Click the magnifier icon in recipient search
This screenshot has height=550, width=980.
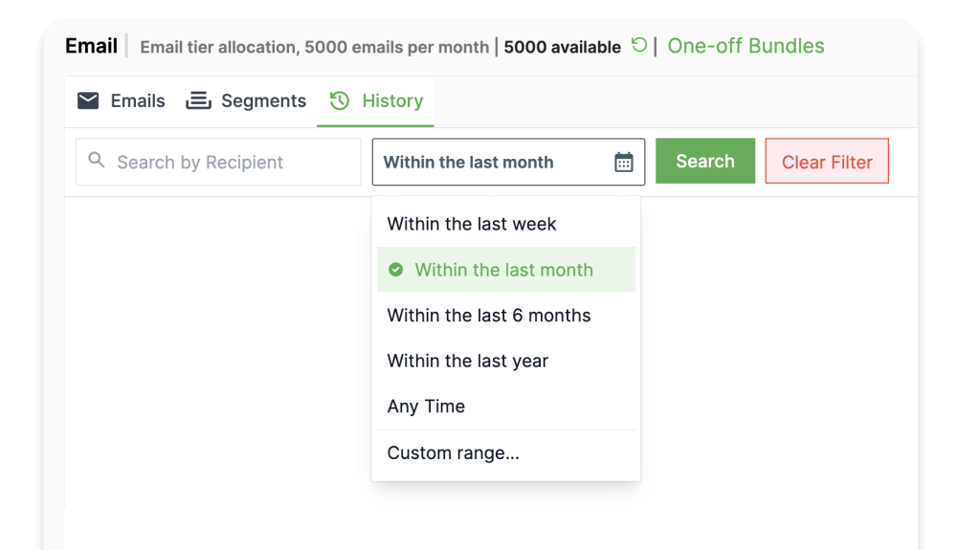97,160
